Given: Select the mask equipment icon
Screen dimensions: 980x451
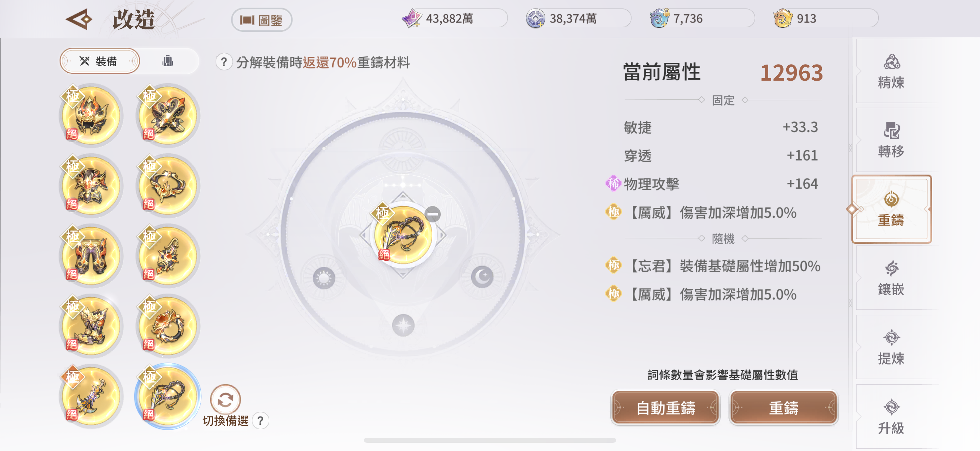Looking at the screenshot, I should pyautogui.click(x=168, y=115).
